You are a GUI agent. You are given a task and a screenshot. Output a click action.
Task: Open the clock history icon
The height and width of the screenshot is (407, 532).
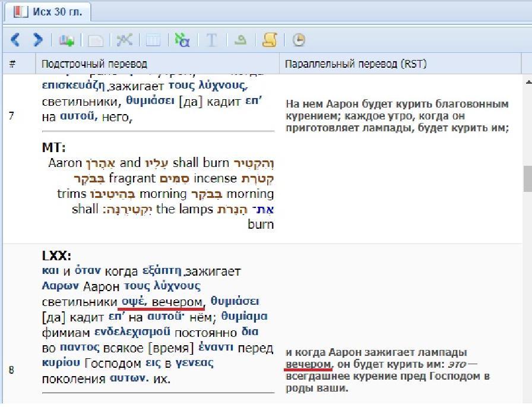coord(299,40)
